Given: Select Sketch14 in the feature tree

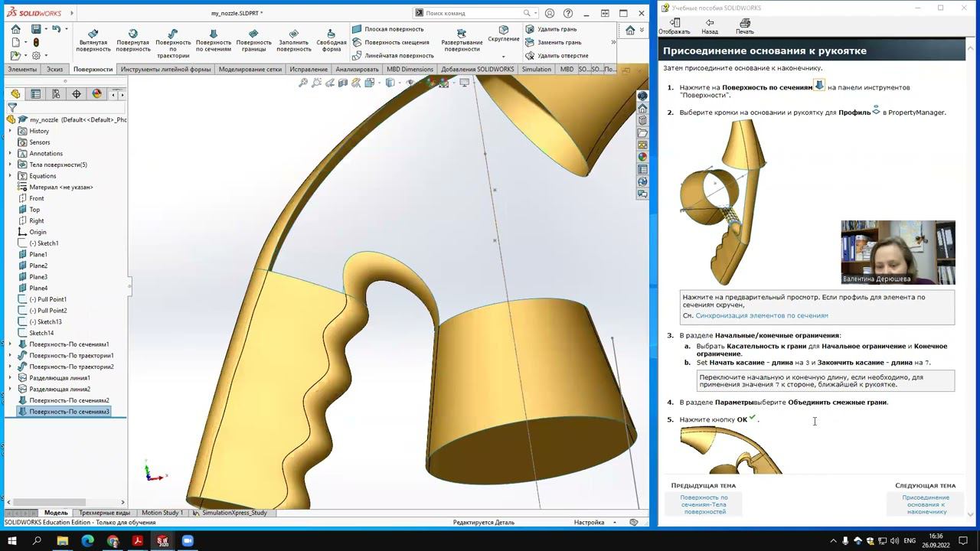Looking at the screenshot, I should (41, 333).
